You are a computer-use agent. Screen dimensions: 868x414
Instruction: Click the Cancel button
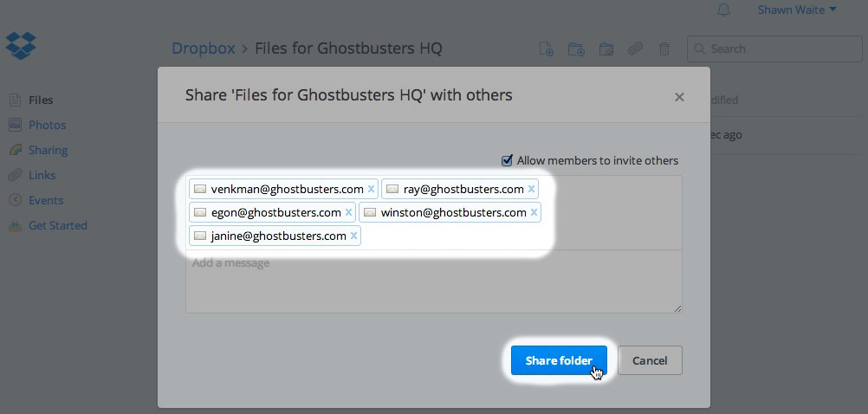point(650,360)
